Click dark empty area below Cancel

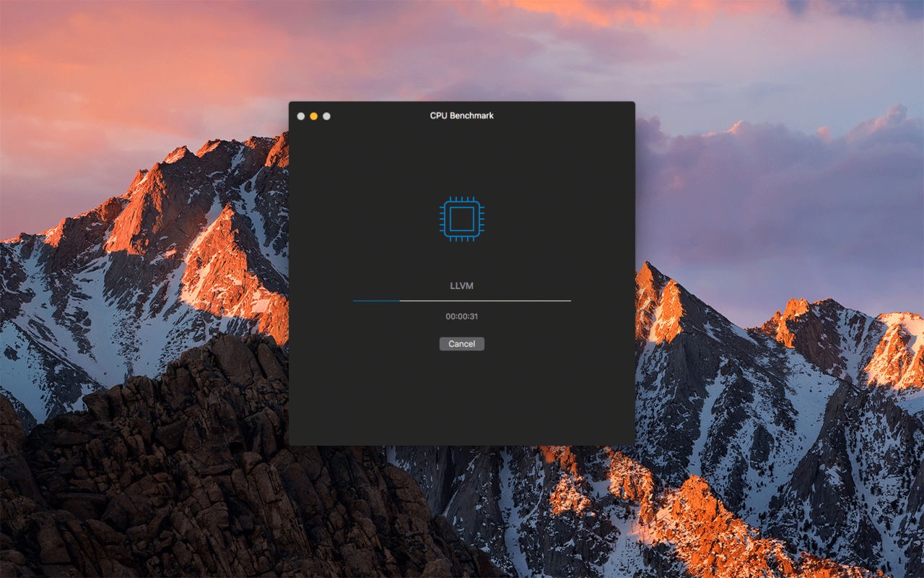point(462,397)
